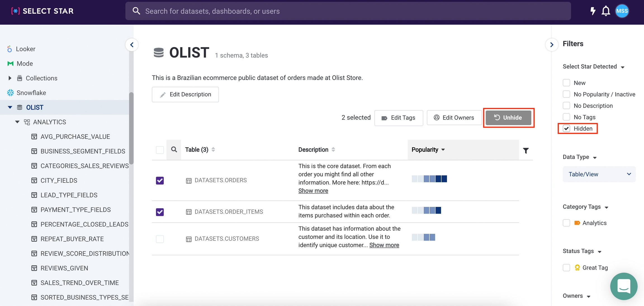The image size is (644, 306).
Task: Click the MSS user avatar
Action: 622,11
